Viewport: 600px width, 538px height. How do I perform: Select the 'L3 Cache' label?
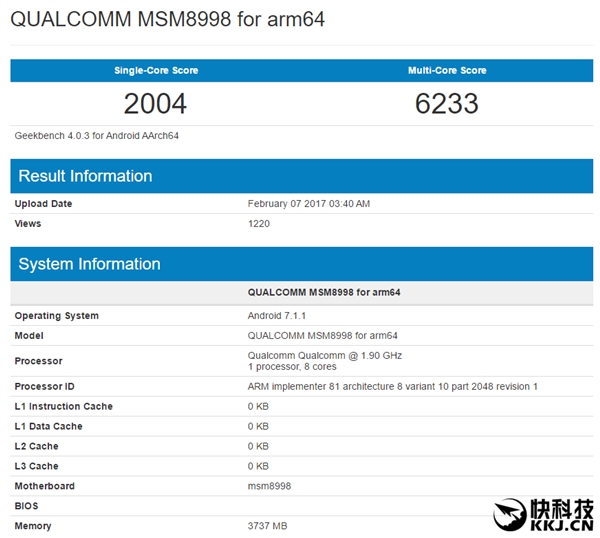36,466
